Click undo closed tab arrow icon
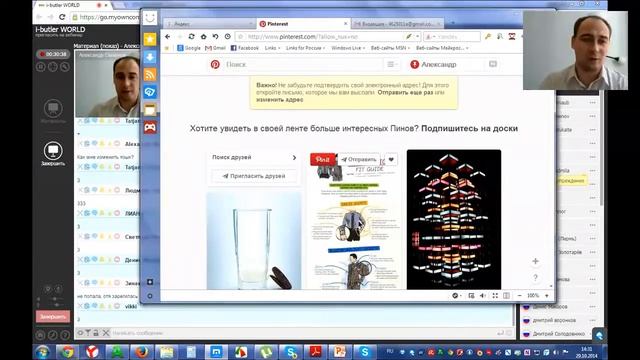 click(x=216, y=37)
